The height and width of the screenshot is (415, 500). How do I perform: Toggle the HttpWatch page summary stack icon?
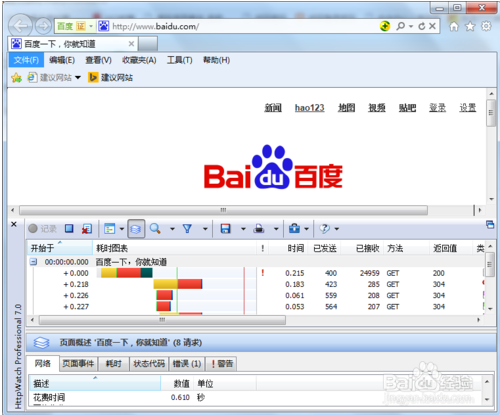click(x=136, y=229)
